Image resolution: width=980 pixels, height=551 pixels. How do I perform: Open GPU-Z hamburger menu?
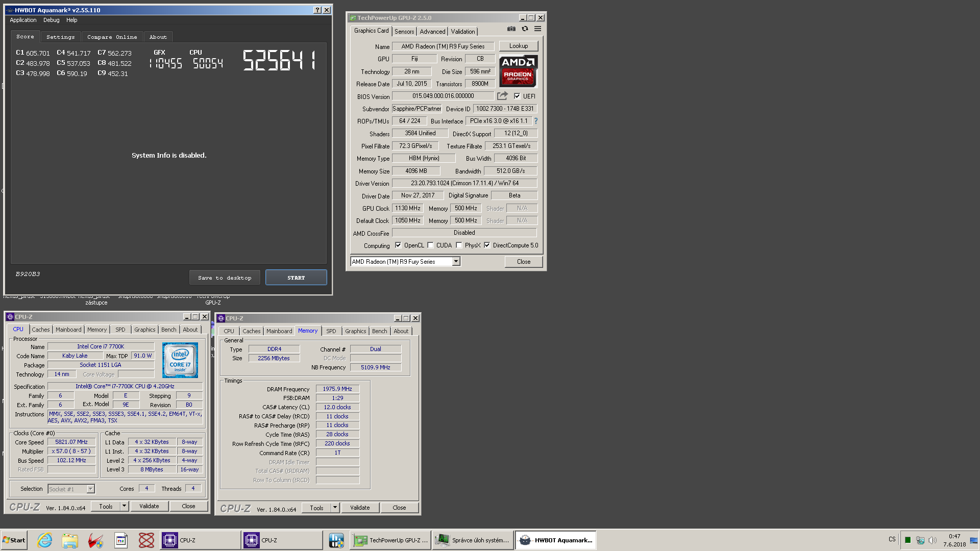tap(537, 29)
